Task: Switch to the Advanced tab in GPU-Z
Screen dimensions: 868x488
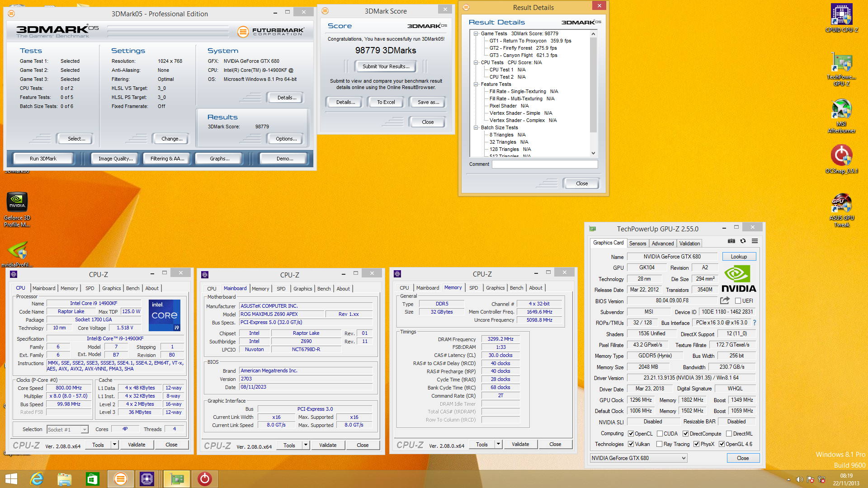Action: coord(663,244)
